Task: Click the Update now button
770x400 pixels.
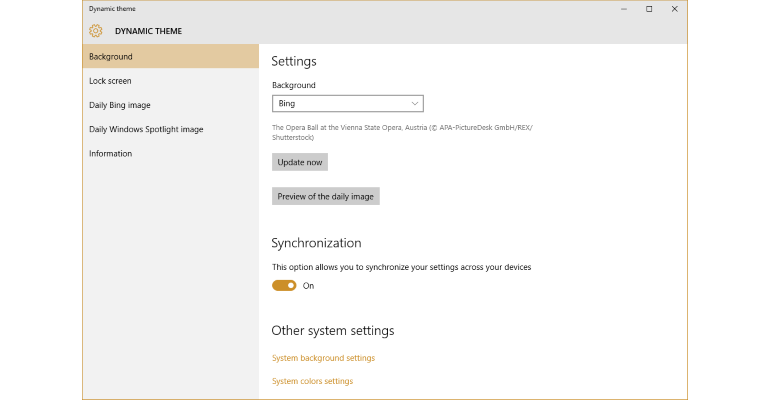Action: point(300,162)
